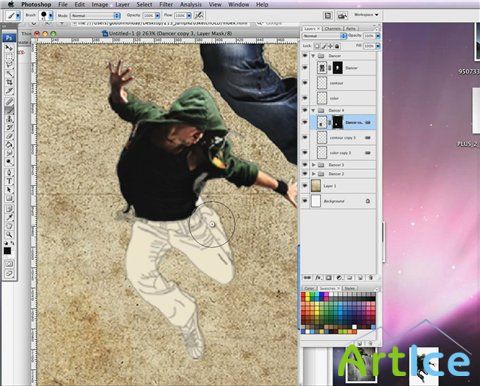
Task: Toggle visibility of Dancer 3 group
Action: (x=305, y=165)
